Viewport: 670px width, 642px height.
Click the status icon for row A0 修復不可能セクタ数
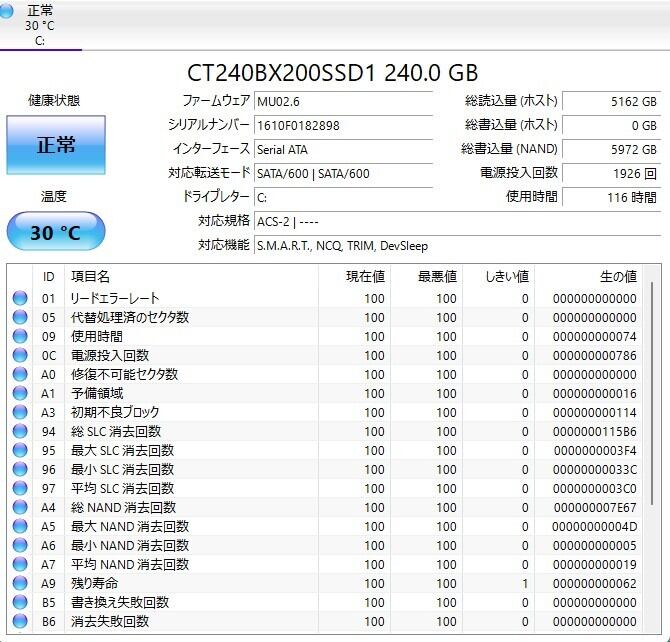pyautogui.click(x=20, y=374)
